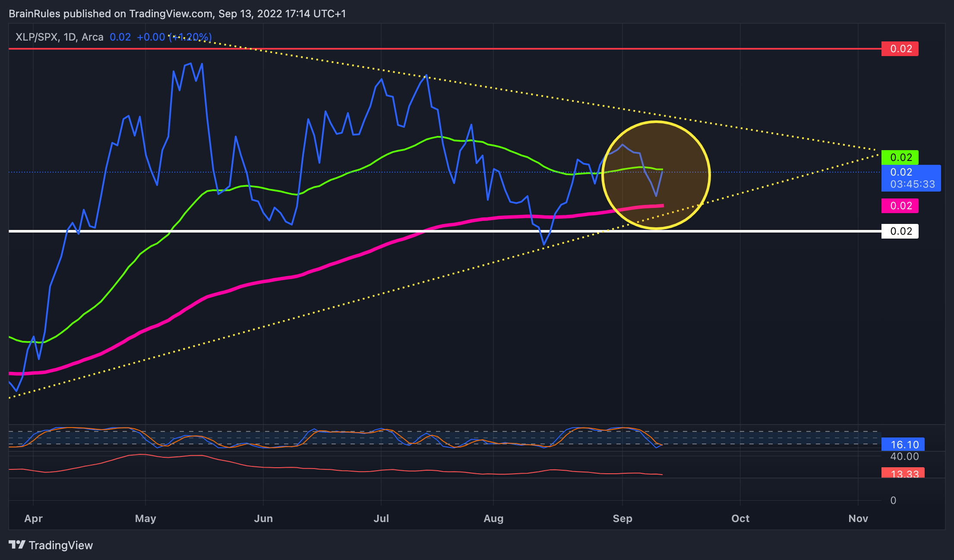Click the Jun date label on axis
Image resolution: width=954 pixels, height=560 pixels.
[263, 519]
